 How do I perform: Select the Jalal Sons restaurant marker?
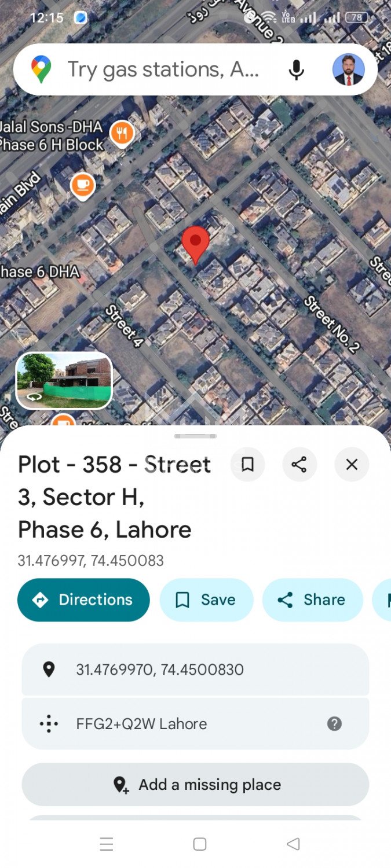(x=122, y=134)
